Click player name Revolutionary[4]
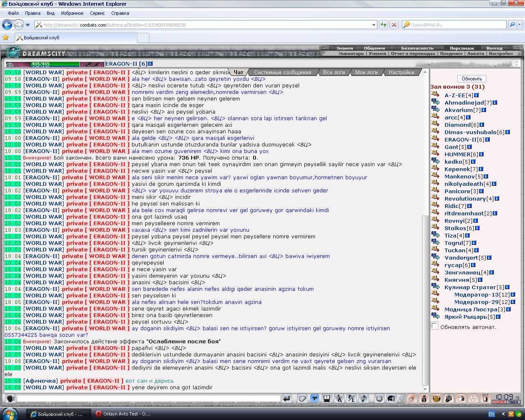 [469, 199]
